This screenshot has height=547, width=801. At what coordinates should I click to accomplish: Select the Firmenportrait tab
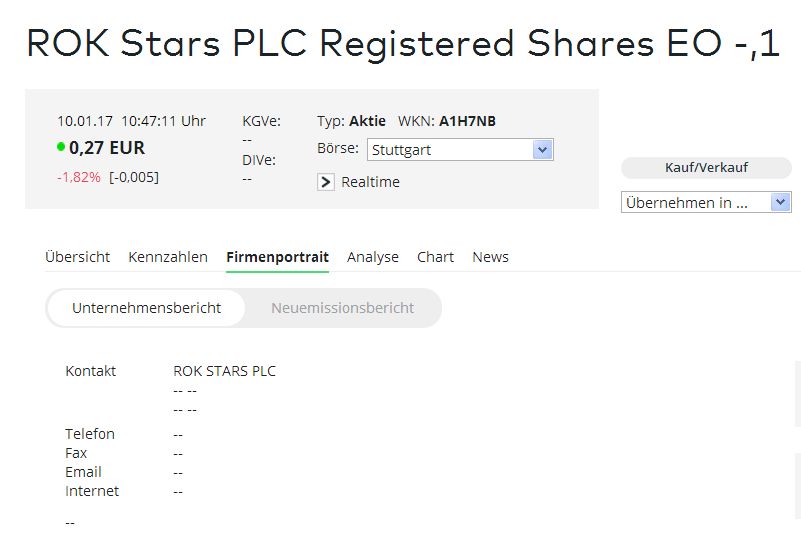coord(277,257)
